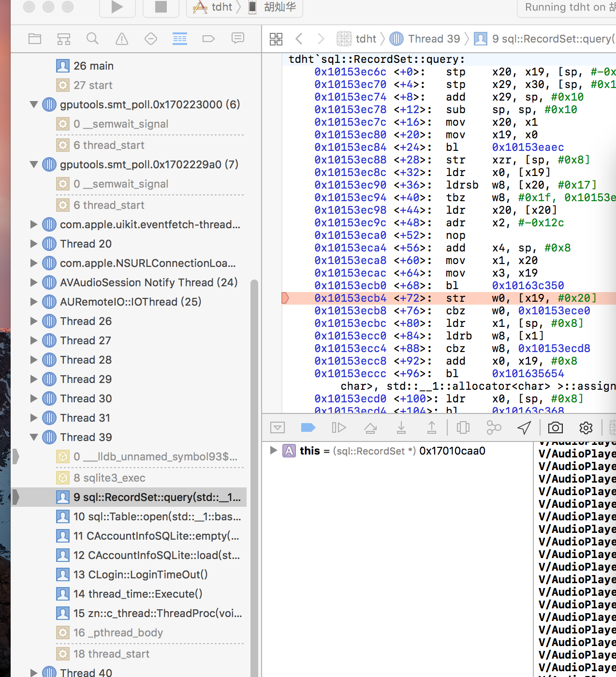Expand AVAudioSession Notify Thread (24)
This screenshot has width=616, height=677.
point(34,282)
